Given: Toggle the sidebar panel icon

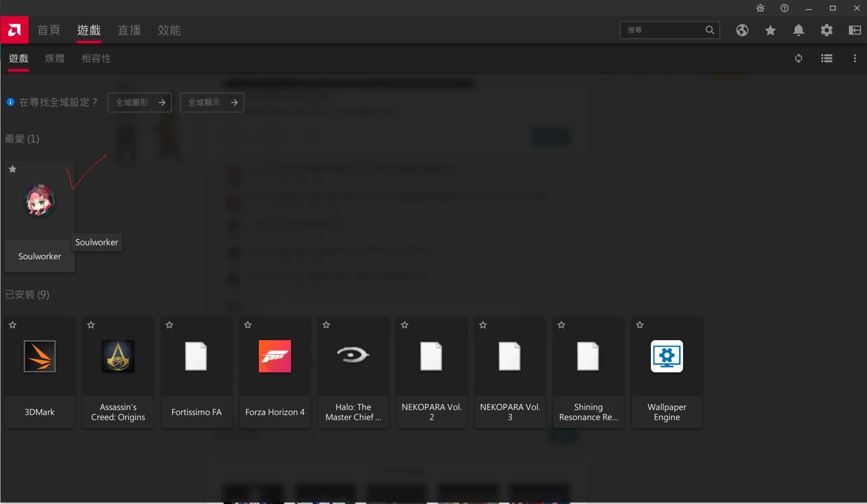Looking at the screenshot, I should [x=855, y=30].
